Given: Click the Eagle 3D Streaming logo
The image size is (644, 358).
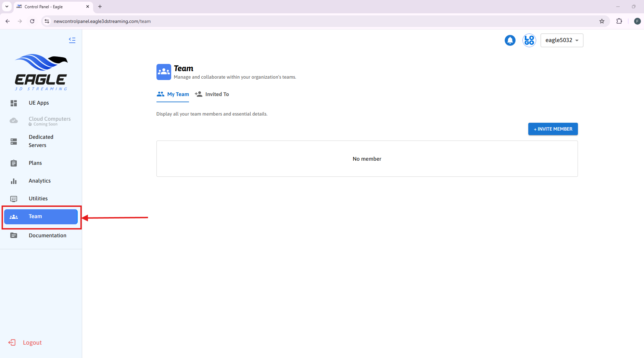Looking at the screenshot, I should [x=41, y=72].
